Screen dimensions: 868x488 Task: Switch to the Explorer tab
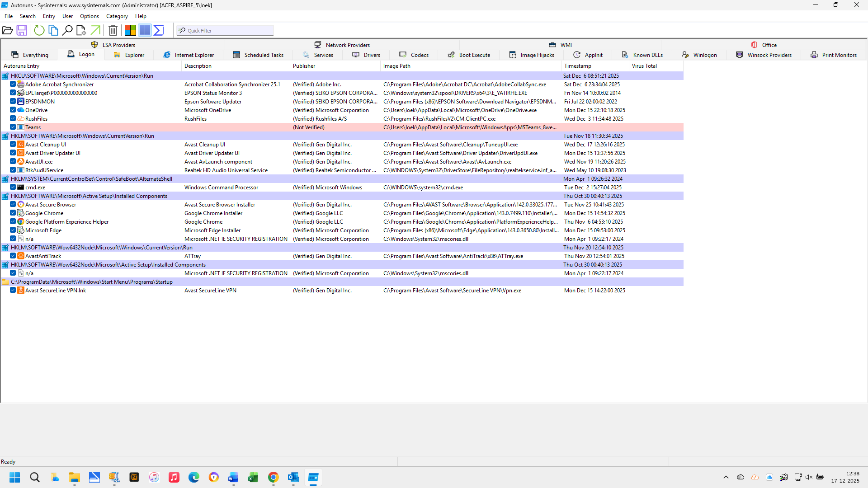(129, 55)
